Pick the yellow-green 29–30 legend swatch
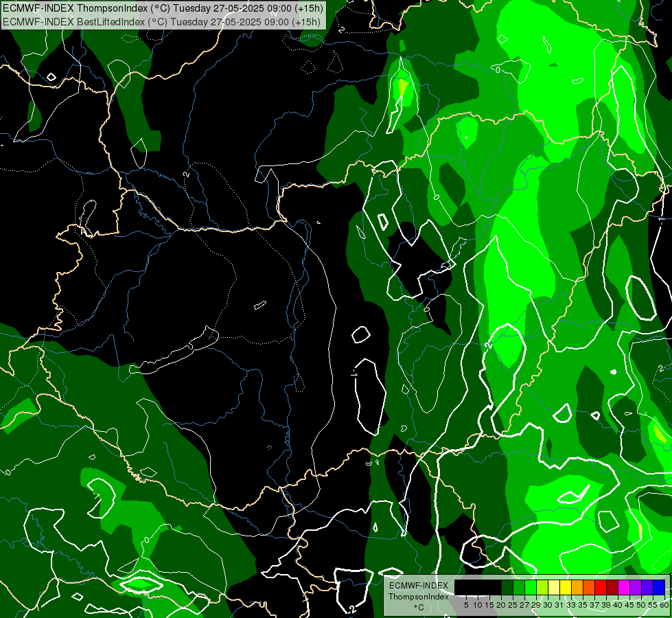This screenshot has height=618, width=672. [542, 587]
